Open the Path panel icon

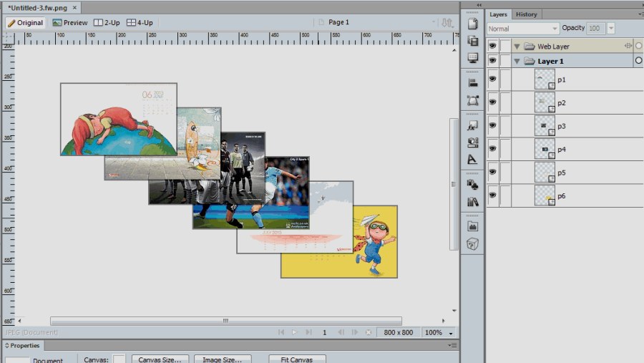click(x=473, y=100)
